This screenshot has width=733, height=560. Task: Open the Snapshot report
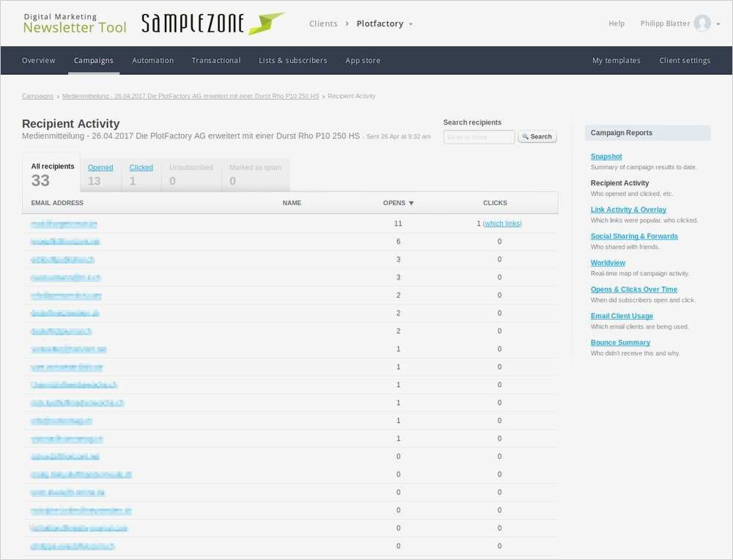tap(606, 156)
